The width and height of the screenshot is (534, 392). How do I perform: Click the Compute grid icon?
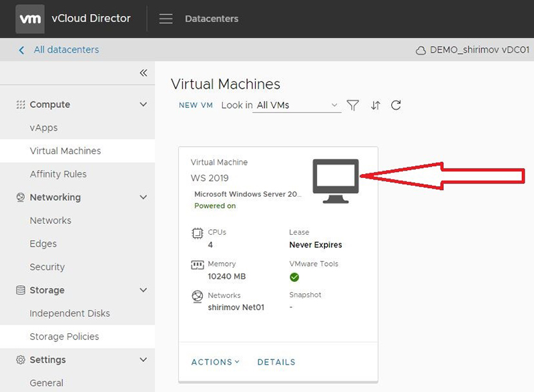tap(21, 105)
